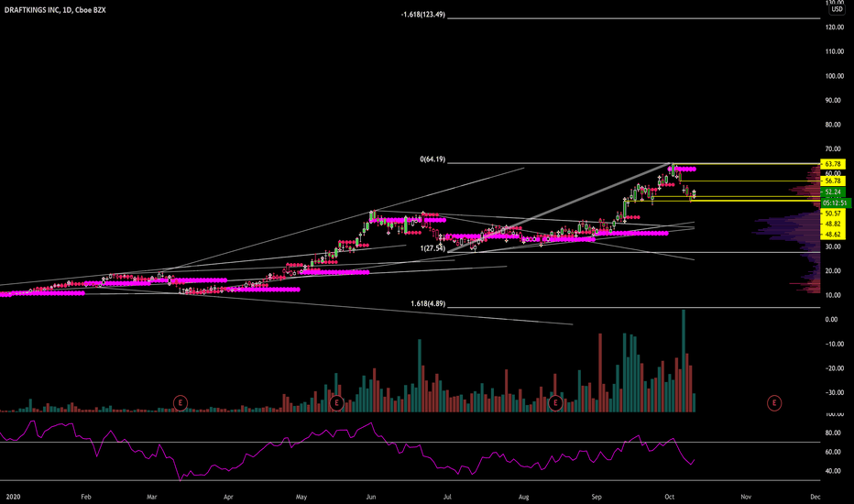The image size is (854, 504).
Task: Click the Sep label on time axis
Action: (597, 497)
